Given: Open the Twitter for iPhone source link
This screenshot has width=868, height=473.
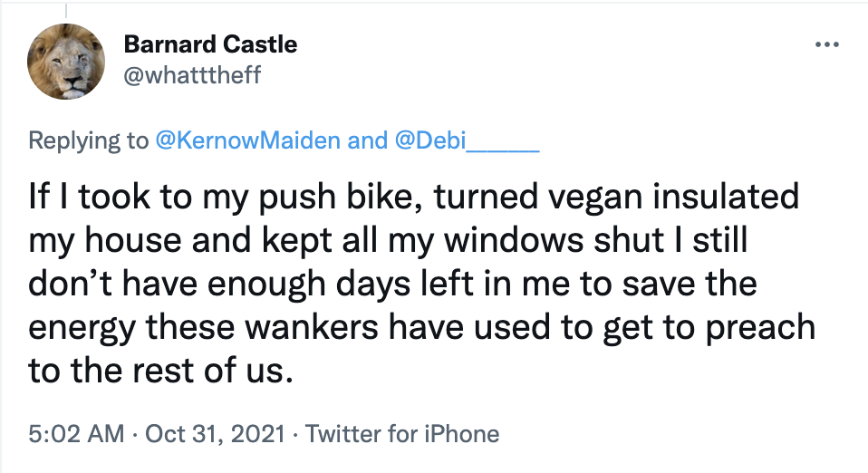Looking at the screenshot, I should pyautogui.click(x=402, y=433).
